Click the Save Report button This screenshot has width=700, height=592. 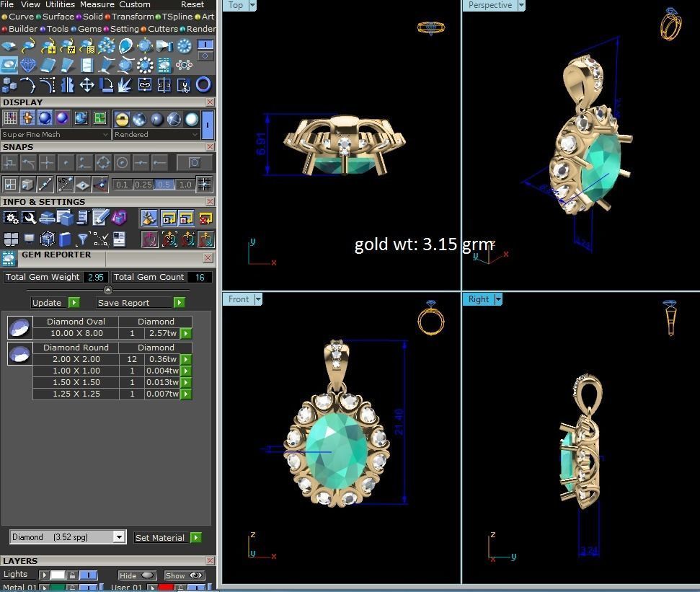click(140, 303)
